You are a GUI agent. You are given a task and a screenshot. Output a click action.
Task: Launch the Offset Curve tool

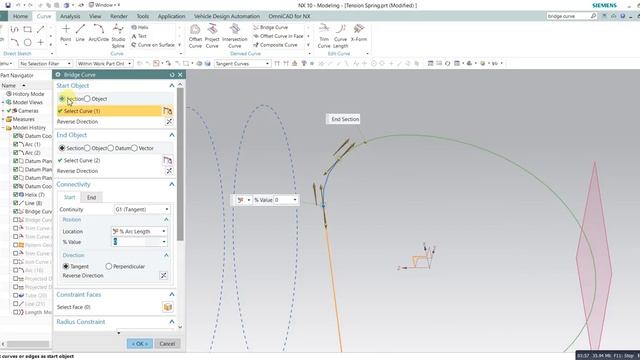(195, 36)
